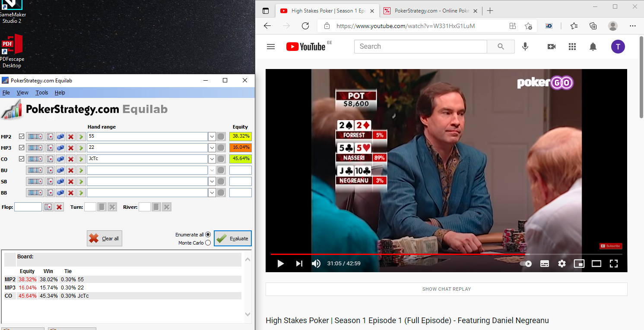
Task: Open YouTube account avatar T
Action: coord(618,47)
